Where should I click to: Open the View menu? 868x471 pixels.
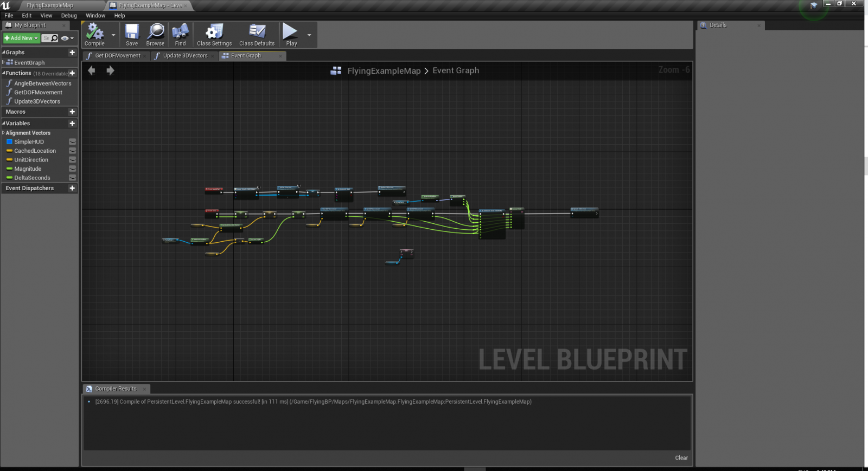(x=46, y=16)
